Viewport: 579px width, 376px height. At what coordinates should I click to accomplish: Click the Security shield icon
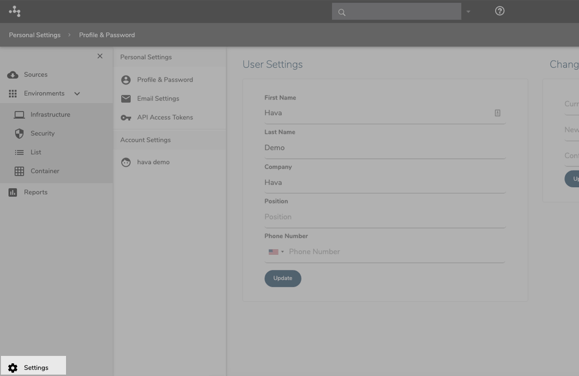tap(19, 133)
